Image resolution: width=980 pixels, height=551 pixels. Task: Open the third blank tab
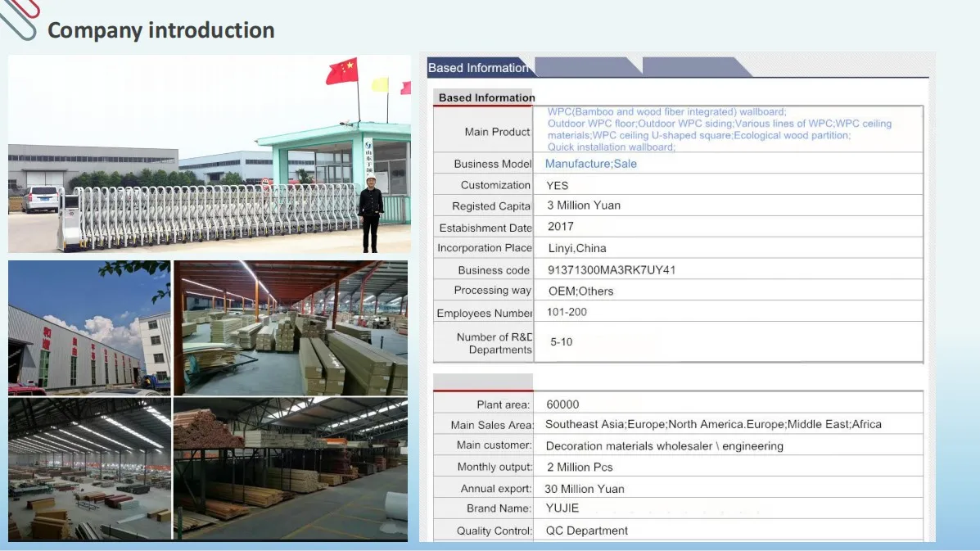tap(696, 67)
